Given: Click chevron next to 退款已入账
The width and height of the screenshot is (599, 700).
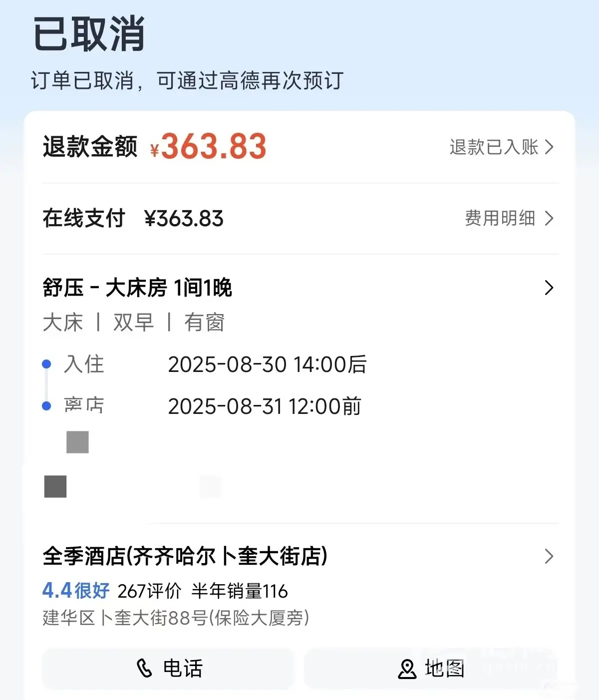Looking at the screenshot, I should tap(549, 147).
